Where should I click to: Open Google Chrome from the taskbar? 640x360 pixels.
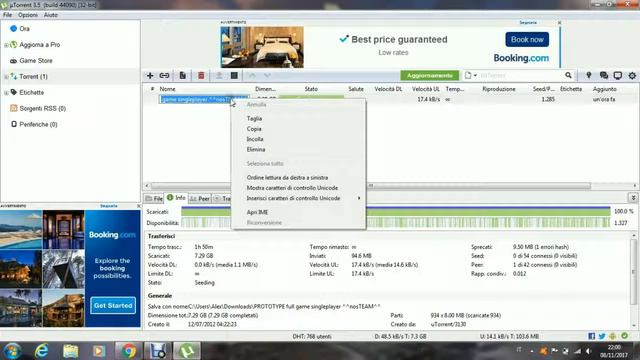coord(128,351)
